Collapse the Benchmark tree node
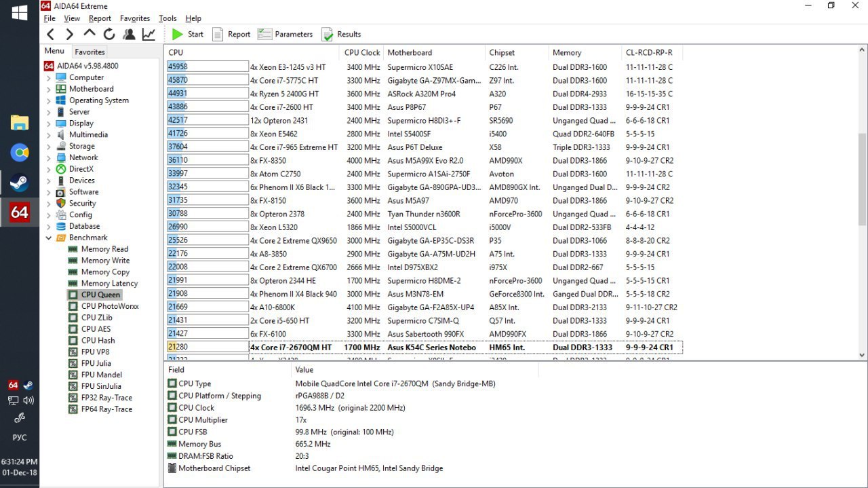 coord(49,238)
